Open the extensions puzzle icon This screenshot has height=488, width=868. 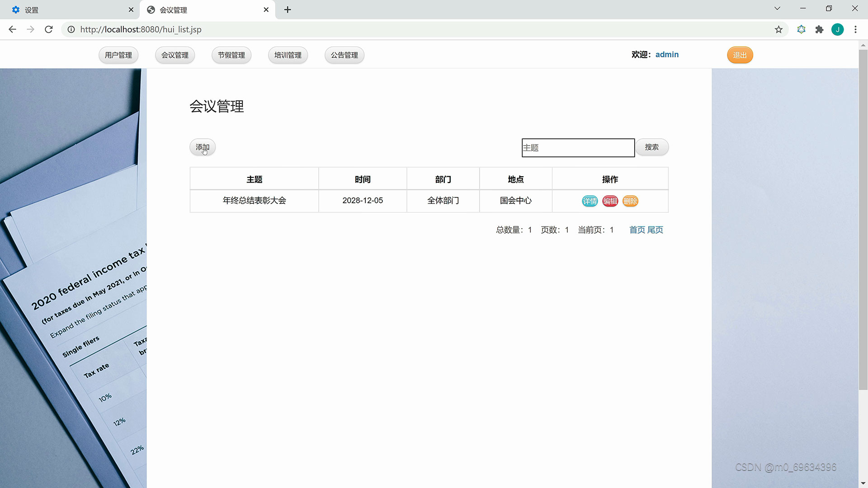pyautogui.click(x=819, y=29)
